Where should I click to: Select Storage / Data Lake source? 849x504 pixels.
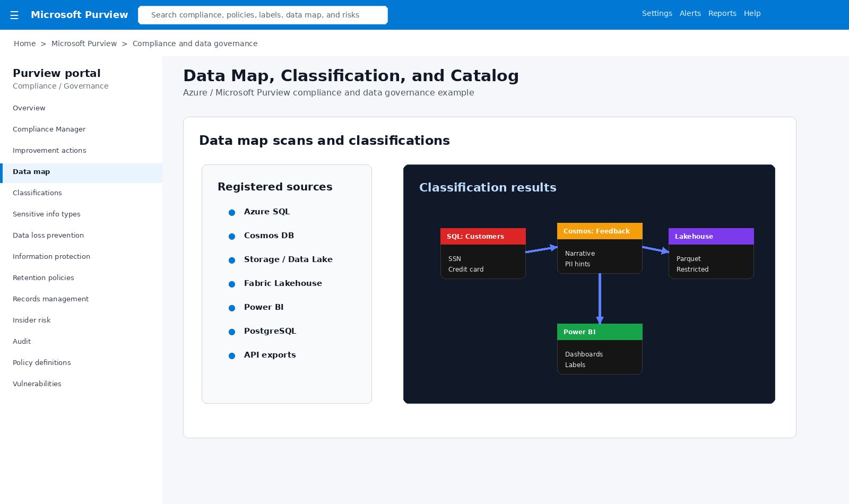point(288,259)
